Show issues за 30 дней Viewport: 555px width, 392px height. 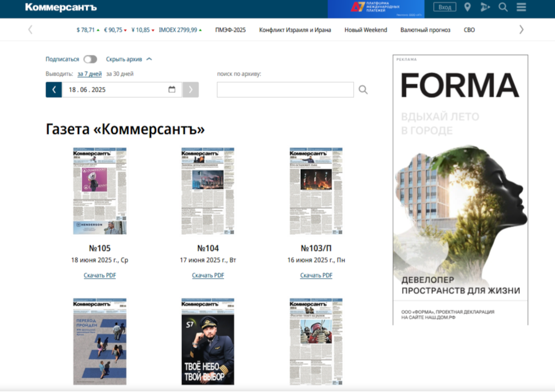[120, 74]
